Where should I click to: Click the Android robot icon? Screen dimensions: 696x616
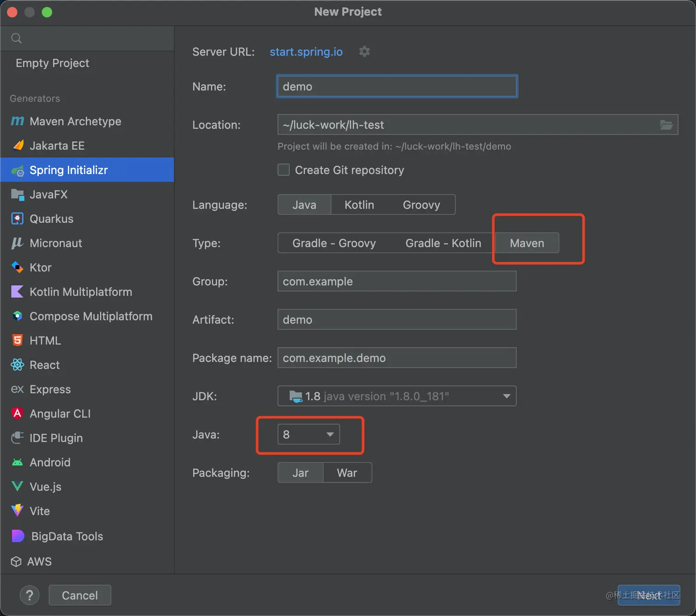coord(17,462)
